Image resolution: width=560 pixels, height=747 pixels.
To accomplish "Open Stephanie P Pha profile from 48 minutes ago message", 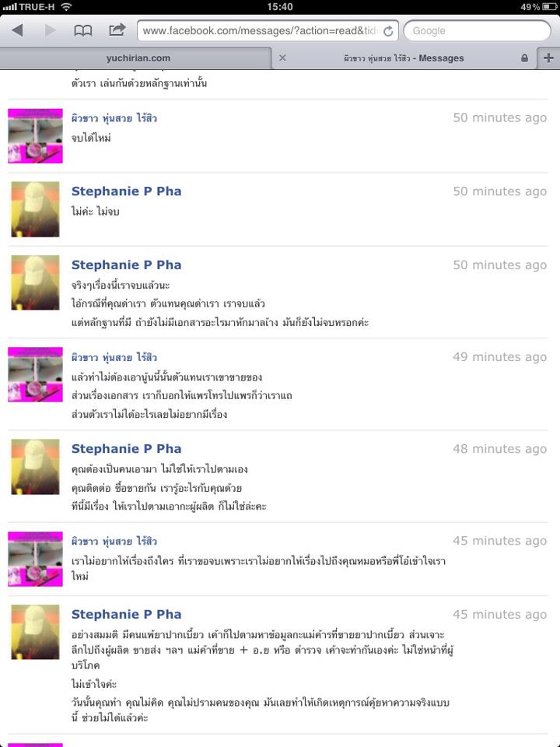I will (126, 449).
